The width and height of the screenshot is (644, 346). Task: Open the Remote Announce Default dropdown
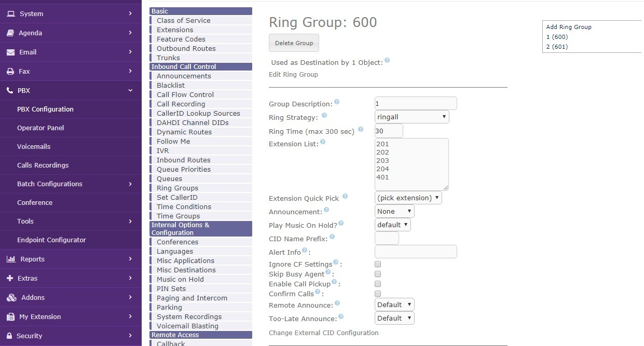click(394, 305)
